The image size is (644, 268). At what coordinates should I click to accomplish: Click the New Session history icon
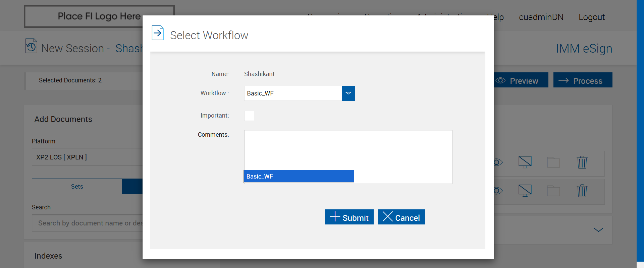31,46
